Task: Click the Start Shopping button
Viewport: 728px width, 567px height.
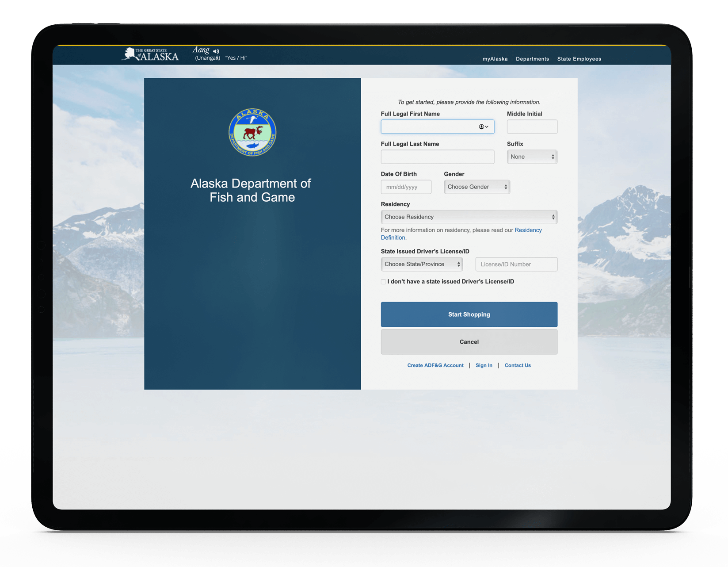Action: 469,314
